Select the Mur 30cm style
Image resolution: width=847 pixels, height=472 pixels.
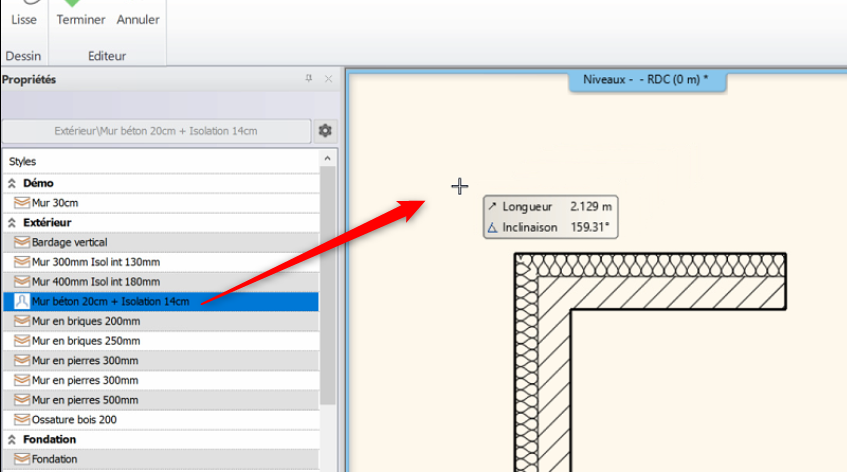[161, 203]
